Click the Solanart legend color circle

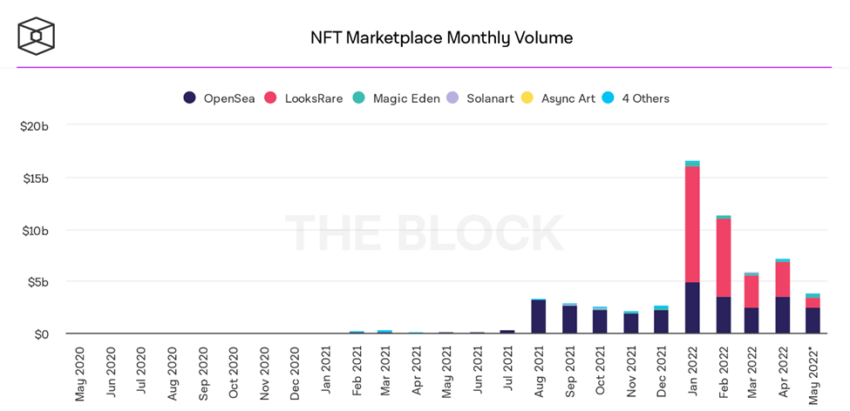[452, 98]
